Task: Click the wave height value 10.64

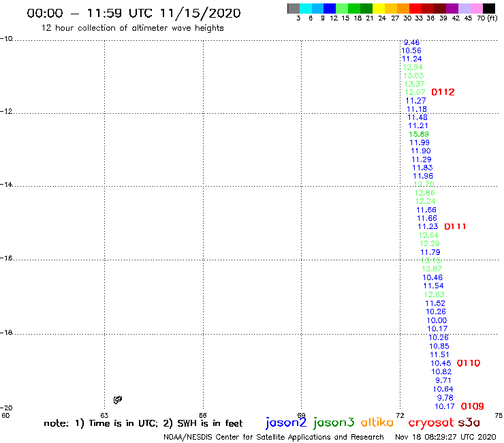Action: 443,389
